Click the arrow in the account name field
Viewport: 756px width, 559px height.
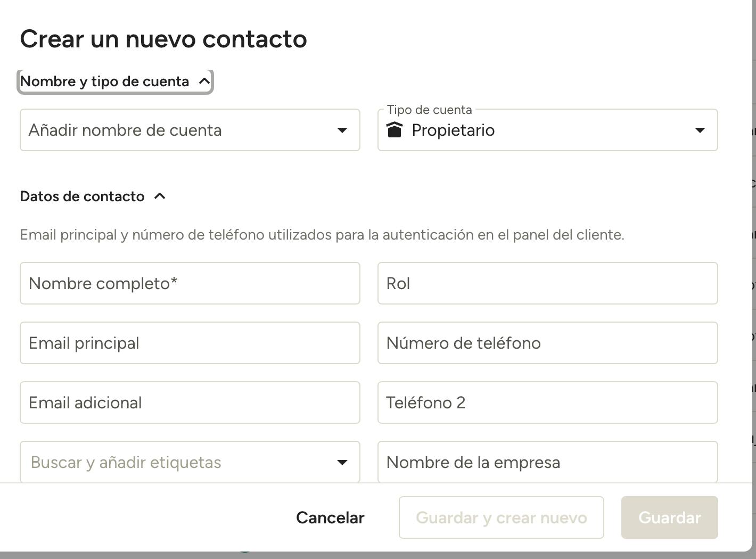click(x=342, y=130)
